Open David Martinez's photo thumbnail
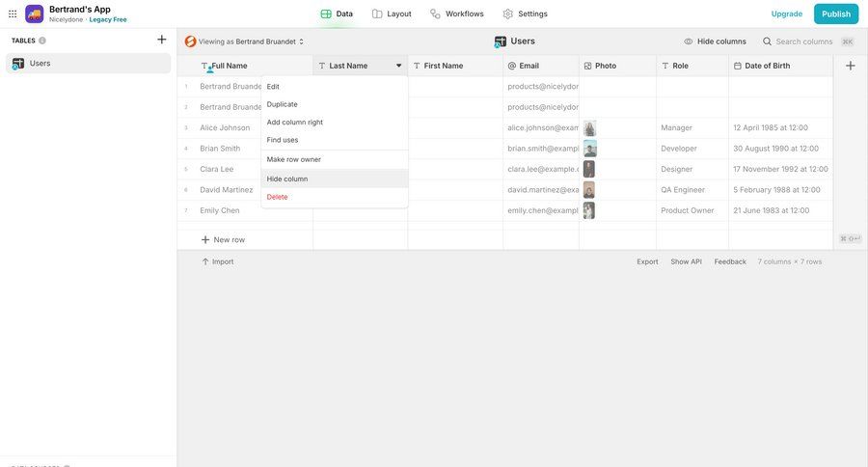 point(589,190)
